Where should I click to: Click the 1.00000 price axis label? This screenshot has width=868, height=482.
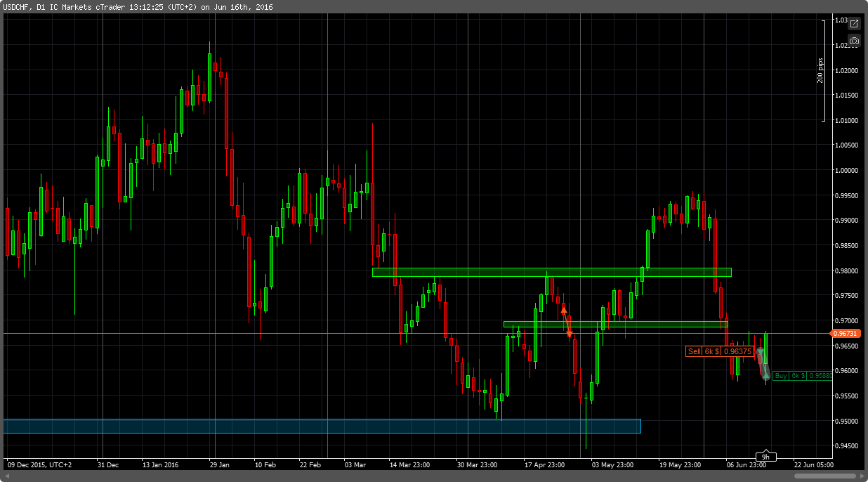coord(846,170)
